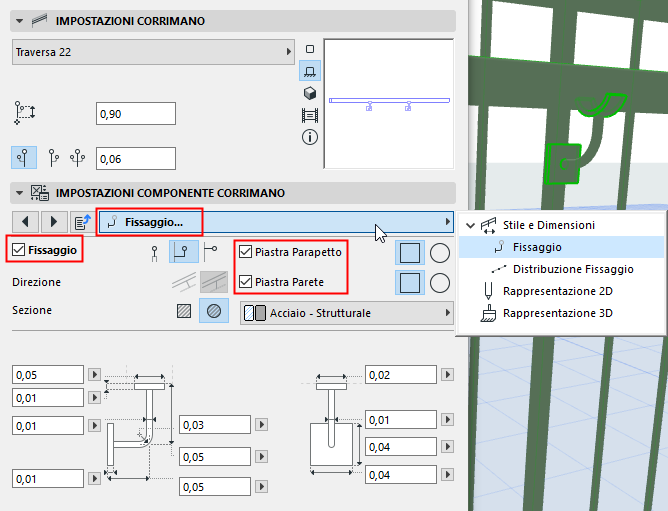The width and height of the screenshot is (668, 511).
Task: Select the round Sezione profile icon
Action: pos(214,311)
